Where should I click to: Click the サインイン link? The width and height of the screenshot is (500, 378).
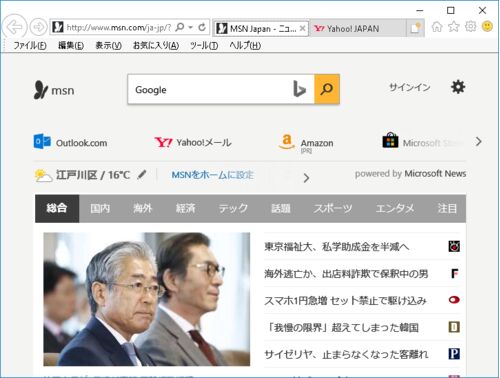[410, 87]
